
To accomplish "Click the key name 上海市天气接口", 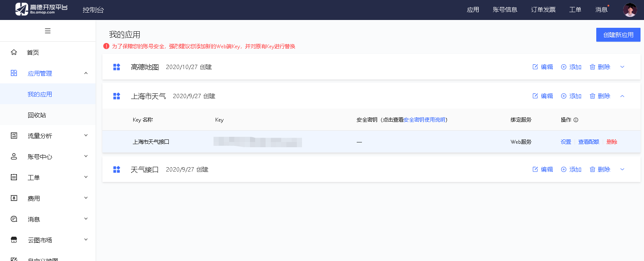I will tap(151, 142).
